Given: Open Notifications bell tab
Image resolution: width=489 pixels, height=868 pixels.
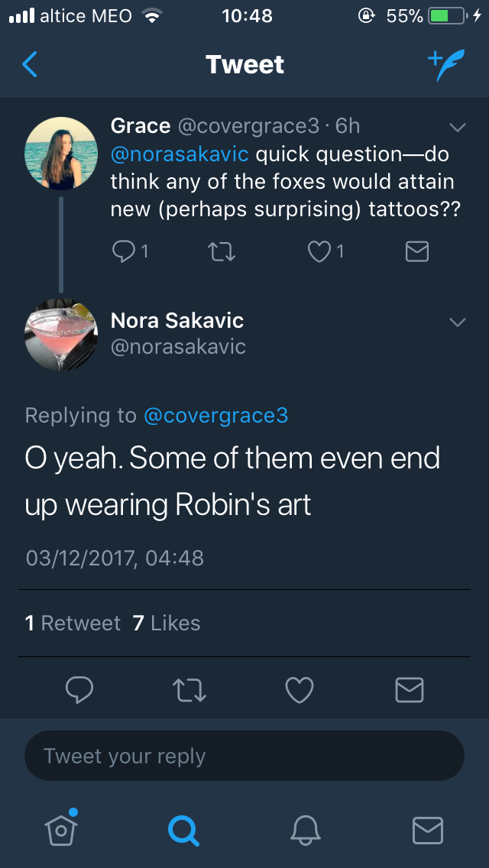Looking at the screenshot, I should [x=306, y=829].
